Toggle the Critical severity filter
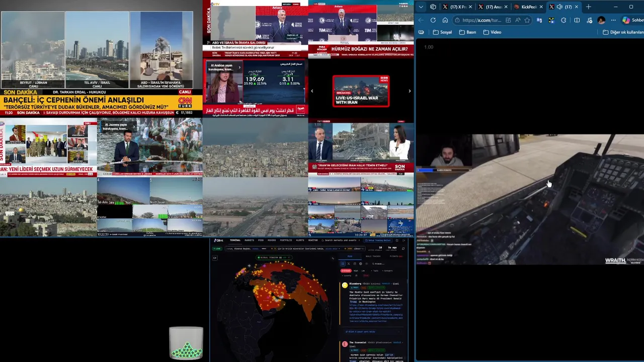Screen dimensions: 644x362 point(346,270)
